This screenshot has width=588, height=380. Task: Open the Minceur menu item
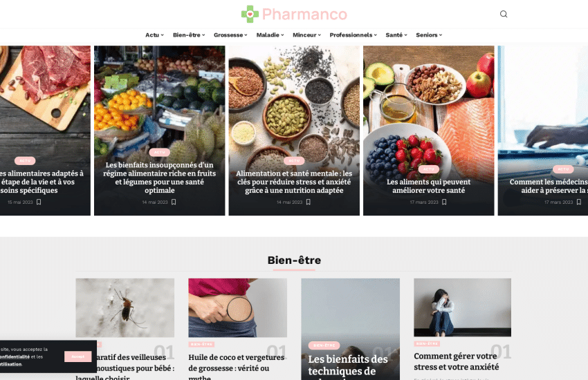click(x=306, y=35)
